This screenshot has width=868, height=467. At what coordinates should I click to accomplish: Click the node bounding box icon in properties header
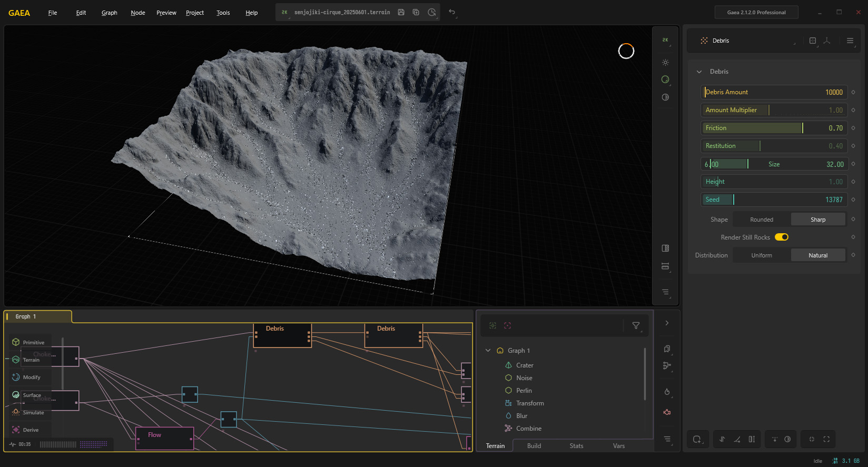point(813,41)
